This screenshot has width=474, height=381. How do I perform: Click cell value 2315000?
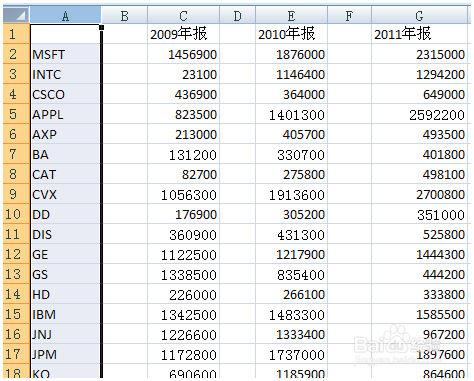point(419,54)
